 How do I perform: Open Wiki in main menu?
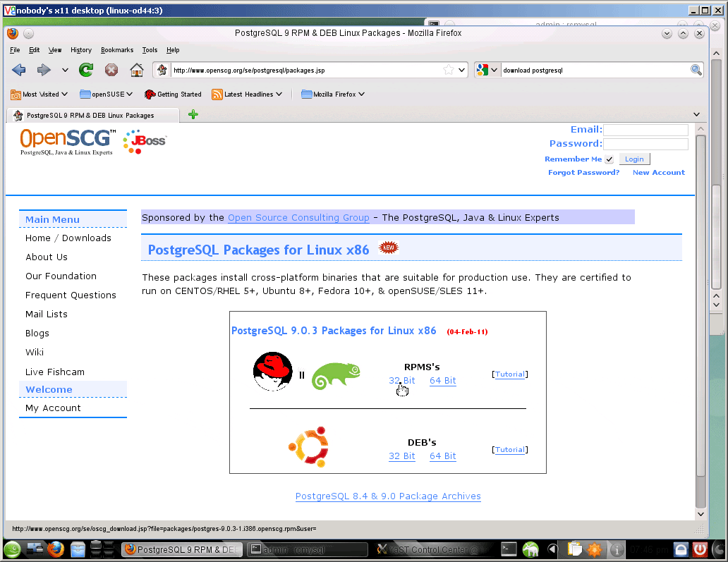click(35, 353)
